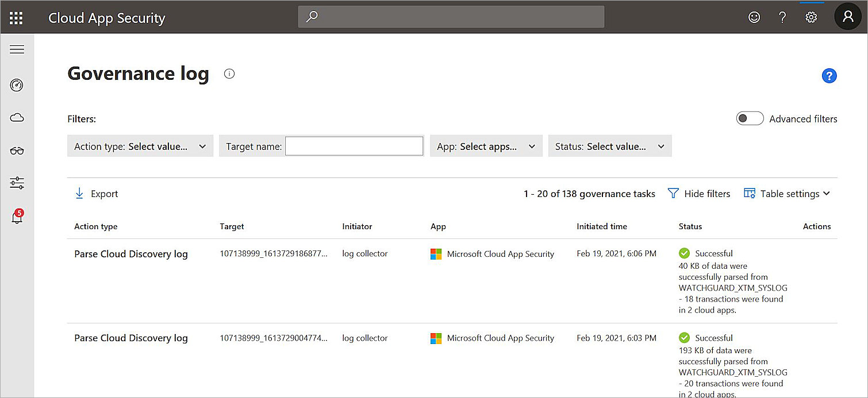Expand the Table settings menu
Viewport: 868px width, 398px height.
pyautogui.click(x=786, y=194)
